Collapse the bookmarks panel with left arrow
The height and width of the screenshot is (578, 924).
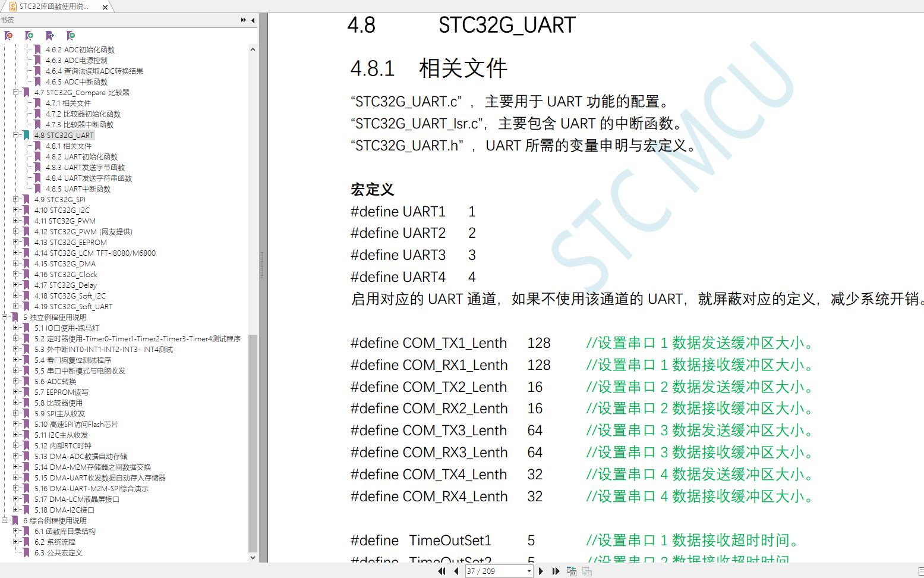(x=253, y=20)
